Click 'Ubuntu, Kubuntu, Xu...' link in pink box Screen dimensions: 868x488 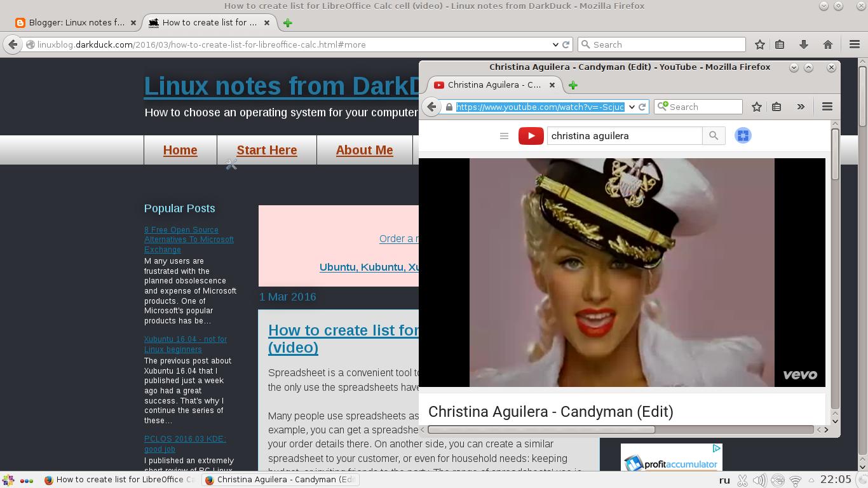pyautogui.click(x=369, y=267)
